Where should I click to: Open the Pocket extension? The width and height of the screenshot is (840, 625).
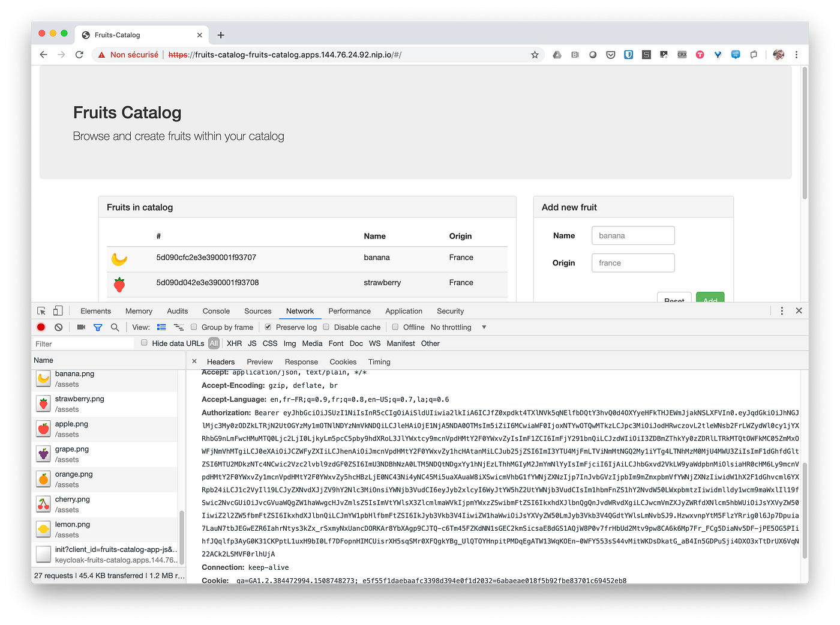[610, 55]
